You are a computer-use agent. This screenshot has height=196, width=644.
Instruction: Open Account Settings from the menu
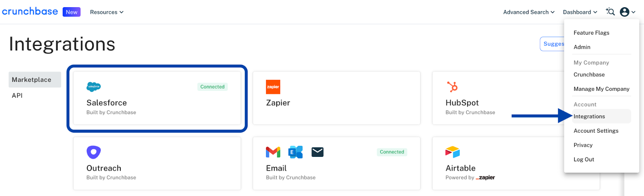[596, 131]
